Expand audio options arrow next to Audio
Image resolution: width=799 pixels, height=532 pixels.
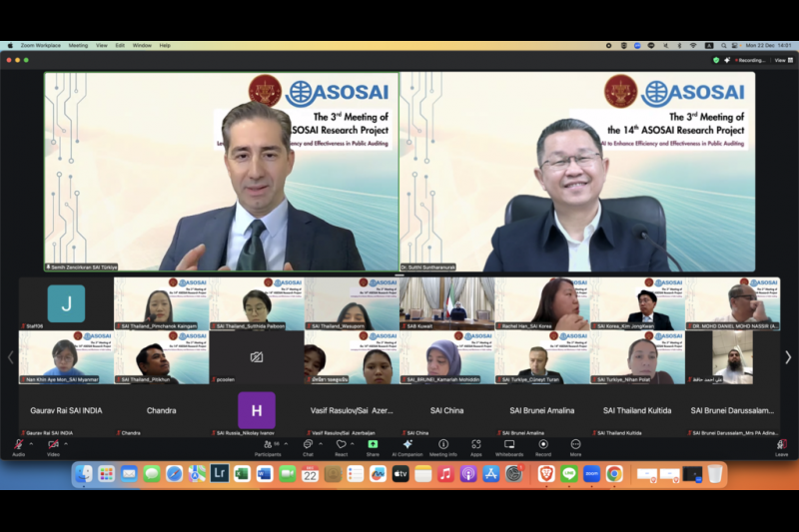coord(31,443)
